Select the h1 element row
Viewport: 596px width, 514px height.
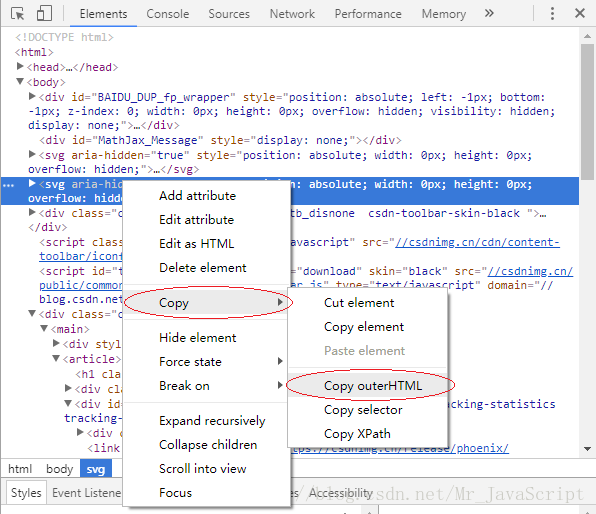(x=98, y=374)
